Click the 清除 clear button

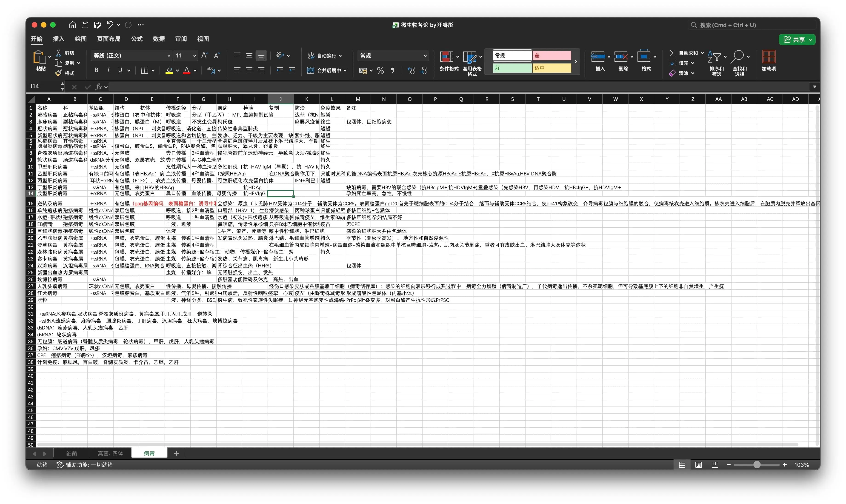681,73
